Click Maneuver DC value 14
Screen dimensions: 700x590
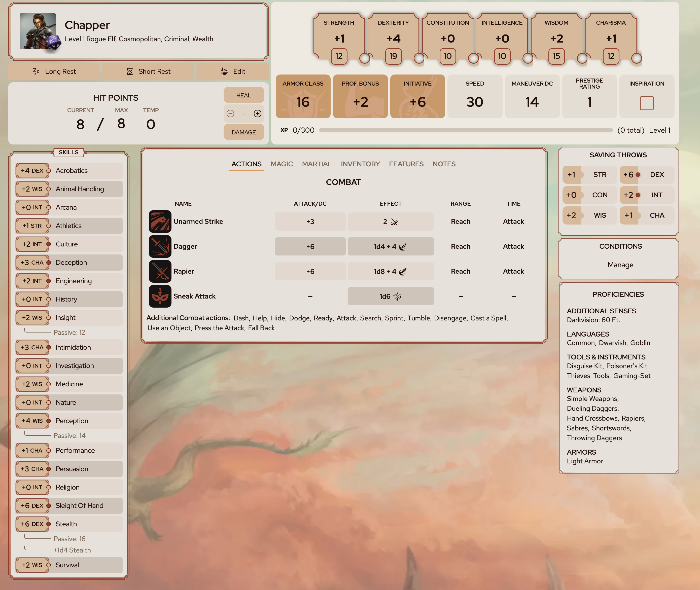[x=532, y=102]
